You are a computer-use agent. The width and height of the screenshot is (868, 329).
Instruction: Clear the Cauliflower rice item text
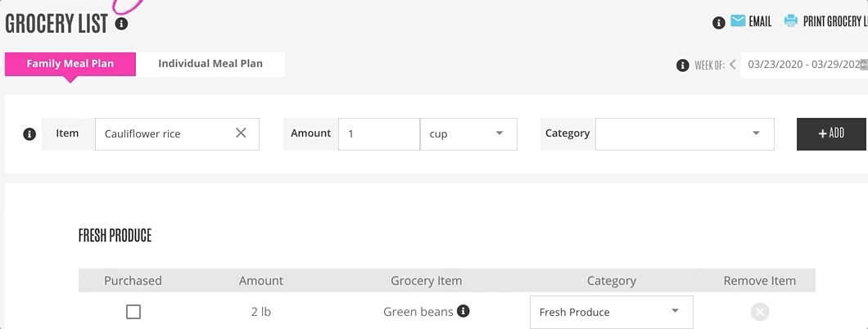pyautogui.click(x=241, y=133)
